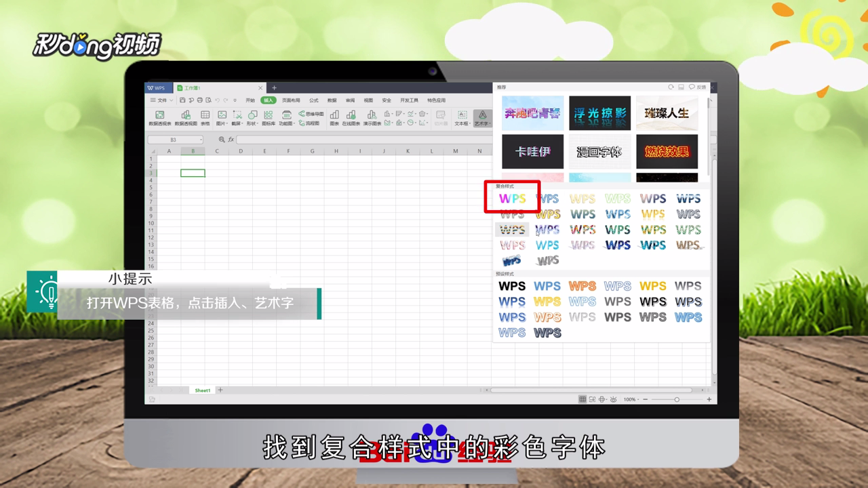This screenshot has height=488, width=868.
Task: Choose the 卡哇伊 recommended style
Action: pos(532,151)
